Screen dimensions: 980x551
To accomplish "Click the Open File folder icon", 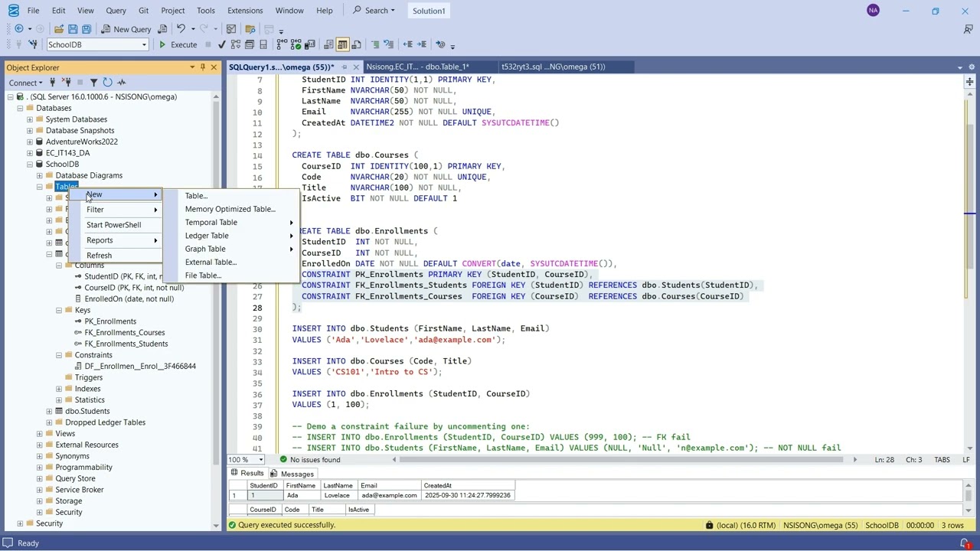I will coord(59,29).
